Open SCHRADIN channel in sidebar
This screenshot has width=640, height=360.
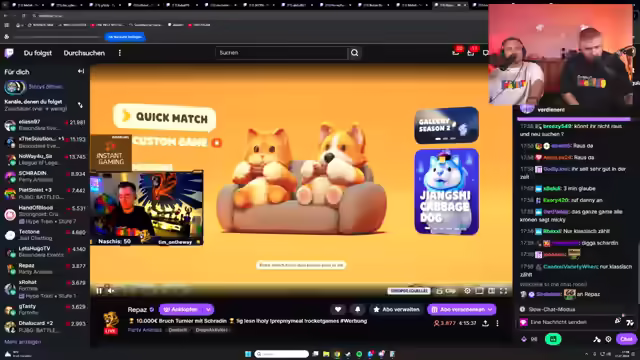(45, 176)
